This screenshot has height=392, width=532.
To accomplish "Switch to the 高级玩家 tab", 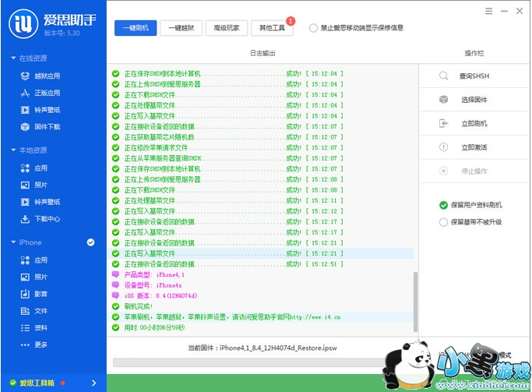I will [227, 28].
